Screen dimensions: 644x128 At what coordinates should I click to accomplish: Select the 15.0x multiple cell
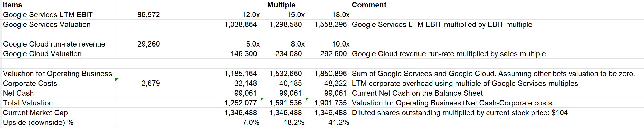(x=283, y=15)
